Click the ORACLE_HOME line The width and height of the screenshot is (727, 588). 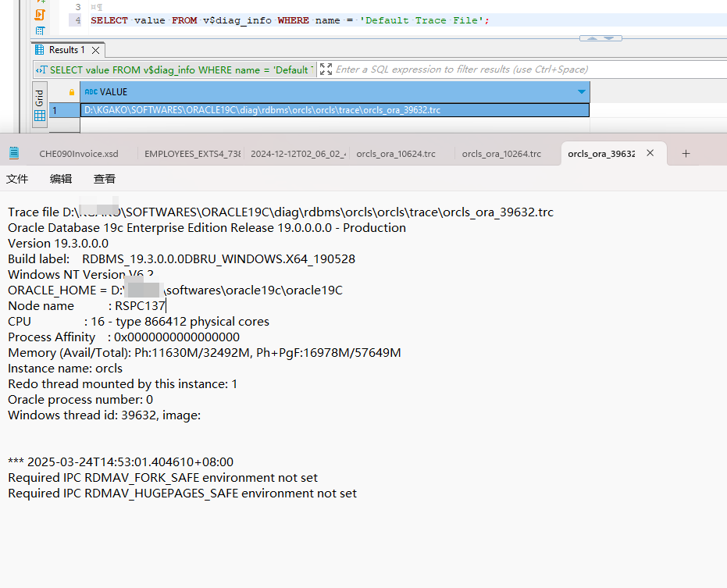175,290
